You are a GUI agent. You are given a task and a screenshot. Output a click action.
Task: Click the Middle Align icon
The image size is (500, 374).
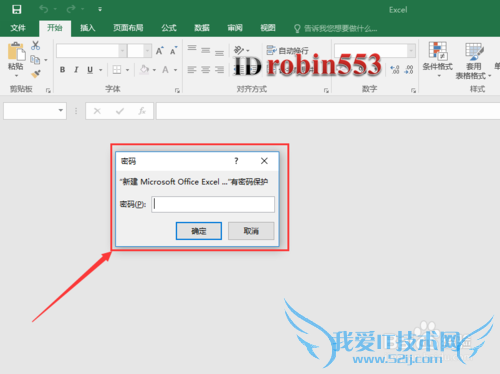pos(206,50)
